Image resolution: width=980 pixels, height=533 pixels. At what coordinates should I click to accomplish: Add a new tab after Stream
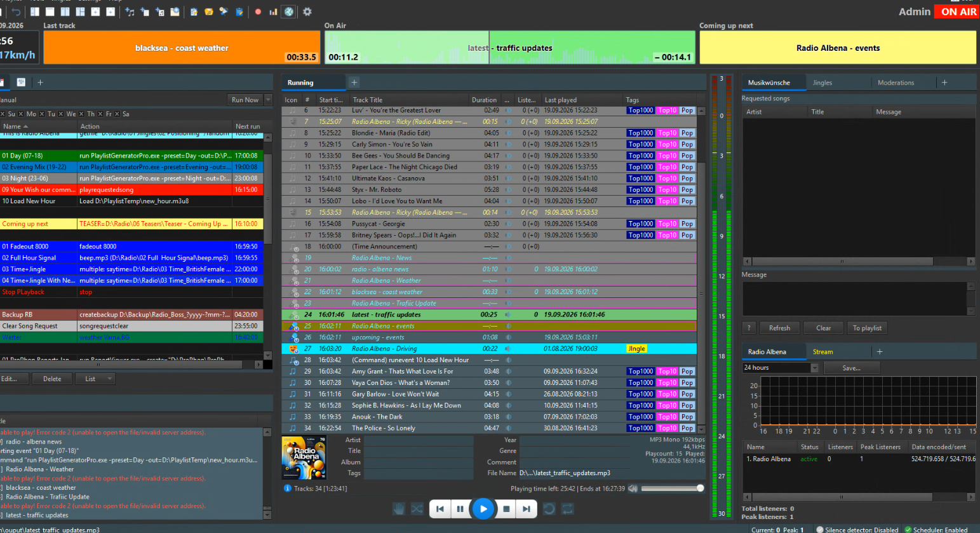[x=880, y=351]
